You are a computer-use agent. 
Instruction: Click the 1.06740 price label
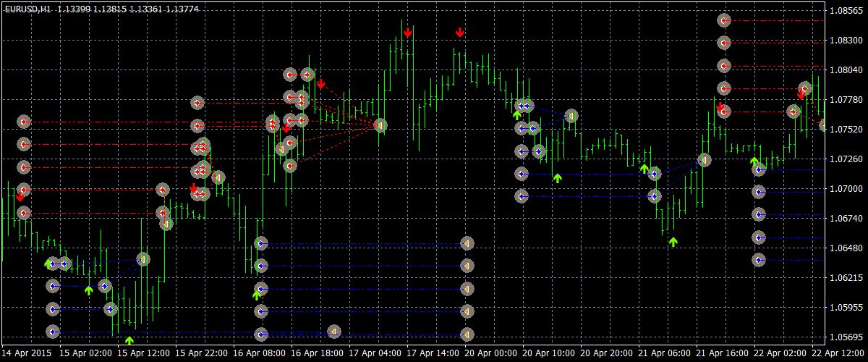point(846,218)
